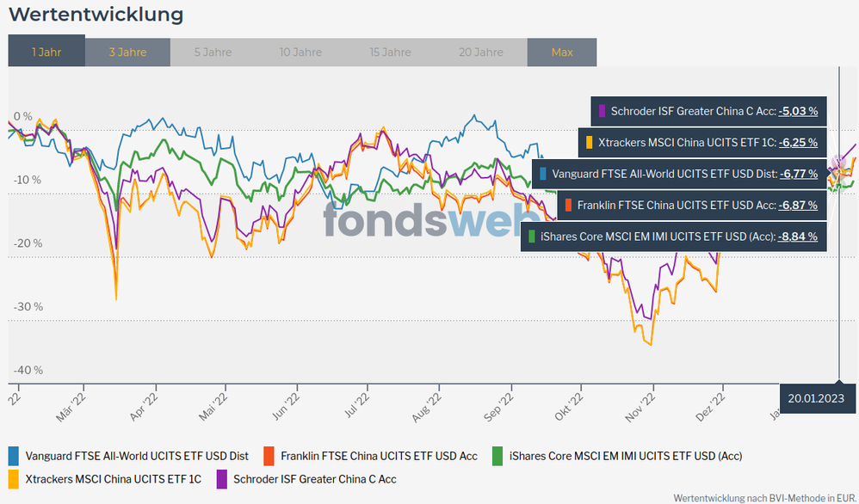This screenshot has height=504, width=859.
Task: Switch to the 3 Jahre tab
Action: click(127, 52)
